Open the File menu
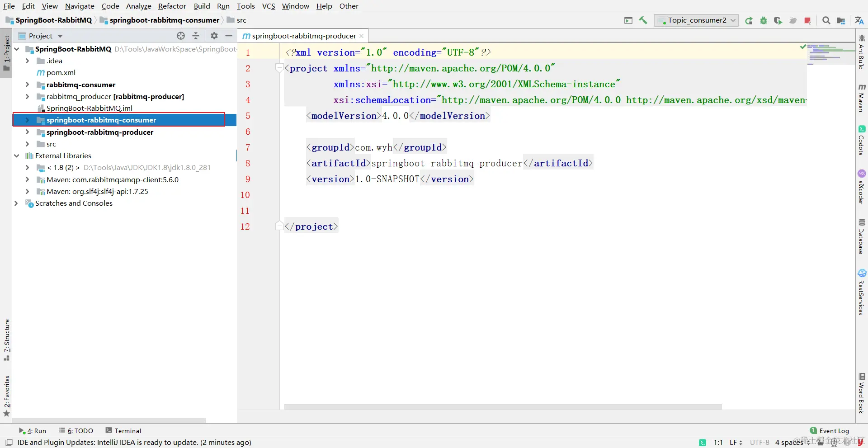Image resolution: width=868 pixels, height=448 pixels. click(x=9, y=6)
